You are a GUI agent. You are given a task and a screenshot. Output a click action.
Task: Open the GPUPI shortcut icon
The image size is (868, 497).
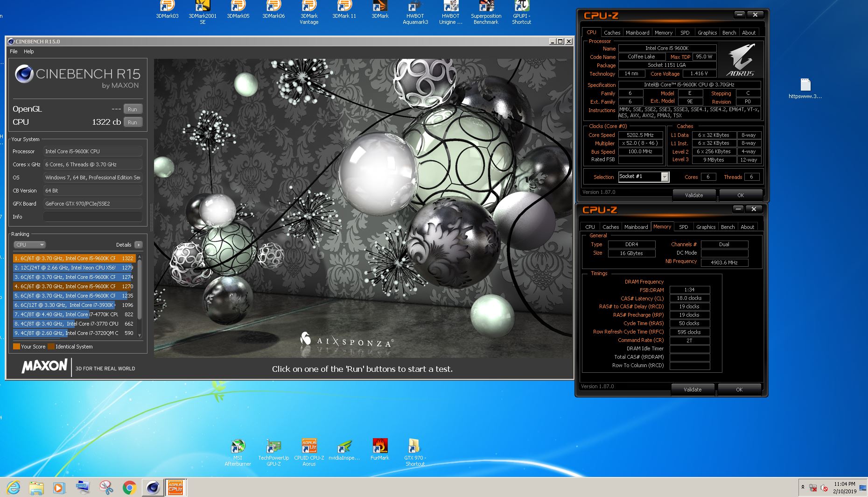click(522, 12)
